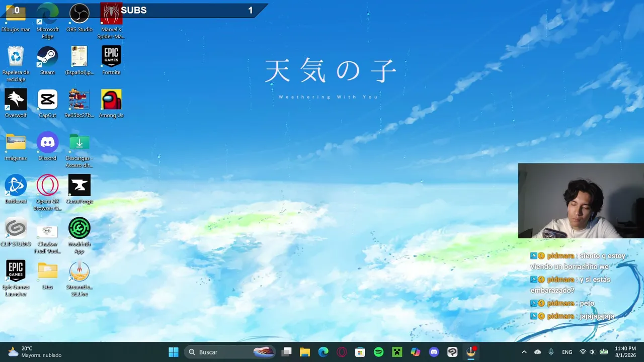The width and height of the screenshot is (644, 362).
Task: Open the OneDrive cloud tray icon
Action: click(x=537, y=352)
